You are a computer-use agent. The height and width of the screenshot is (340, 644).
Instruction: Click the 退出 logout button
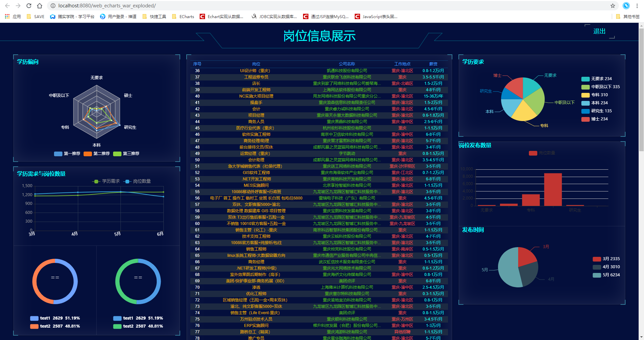click(x=599, y=31)
